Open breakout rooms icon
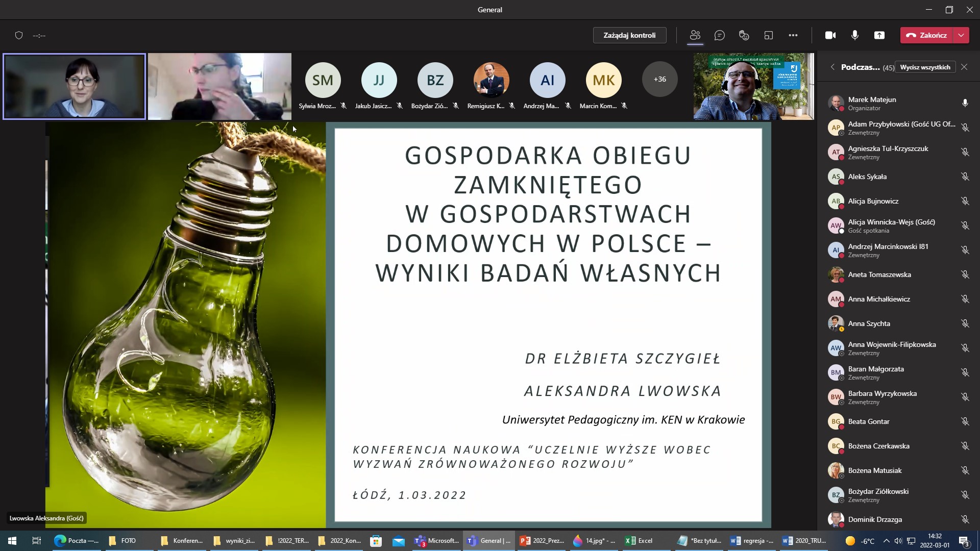The width and height of the screenshot is (980, 551). tap(768, 35)
